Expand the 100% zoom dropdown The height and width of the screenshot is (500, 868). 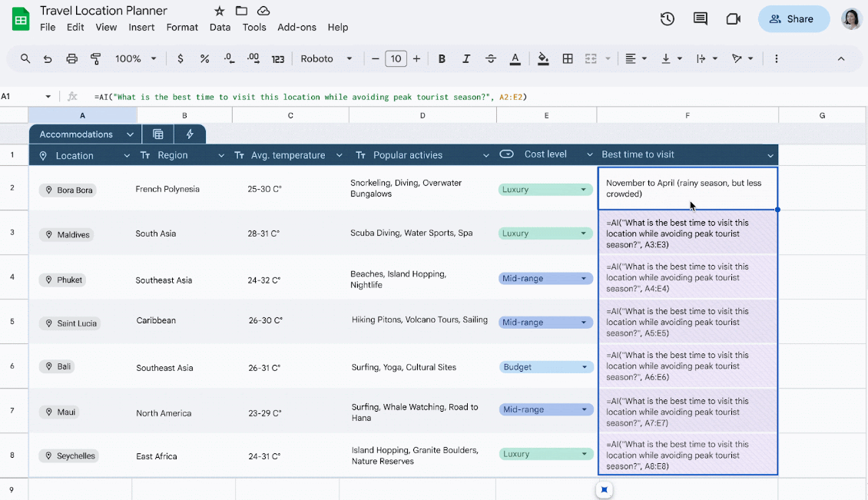(136, 59)
